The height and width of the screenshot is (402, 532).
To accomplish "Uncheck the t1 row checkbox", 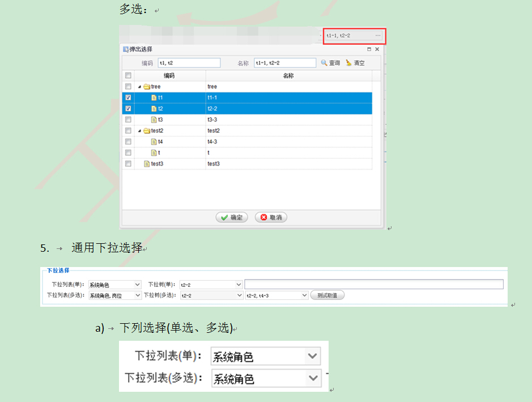I will click(128, 98).
